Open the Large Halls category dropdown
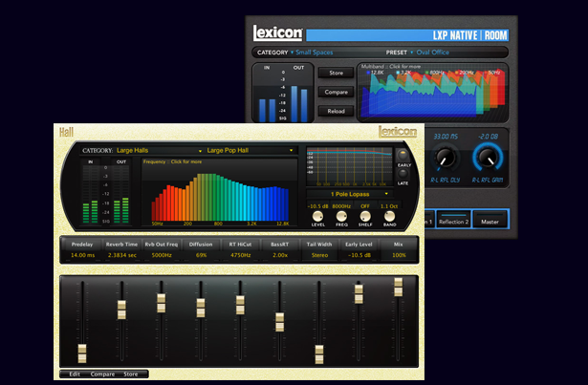This screenshot has height=385, width=588. 160,150
